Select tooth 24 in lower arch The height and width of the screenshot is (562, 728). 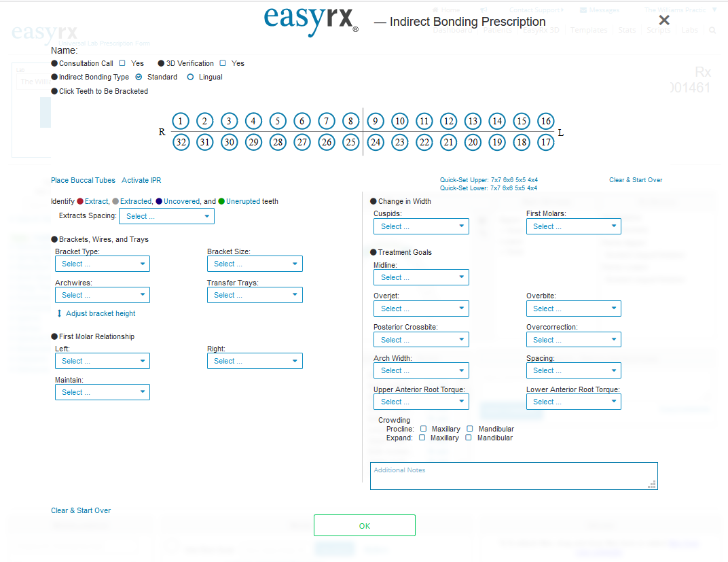375,142
